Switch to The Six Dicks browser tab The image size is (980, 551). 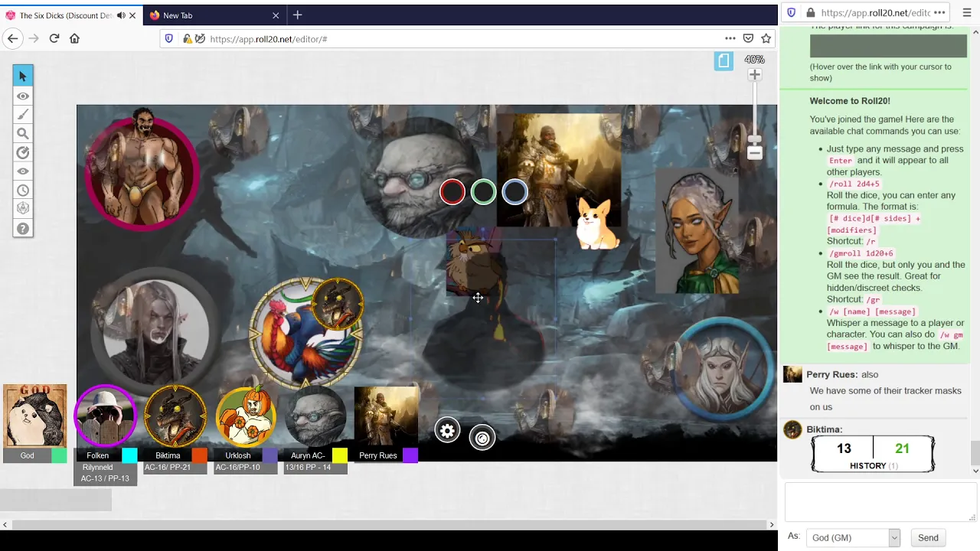[x=67, y=15]
